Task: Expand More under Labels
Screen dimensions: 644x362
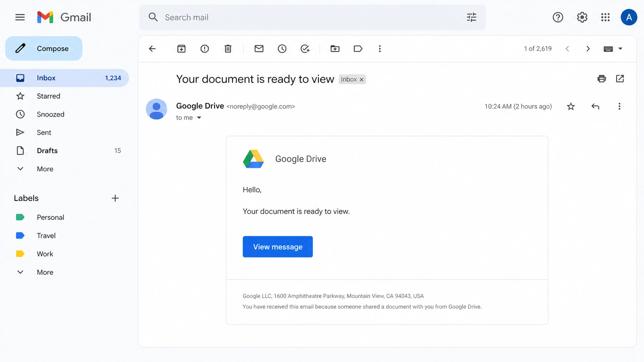Action: [45, 272]
